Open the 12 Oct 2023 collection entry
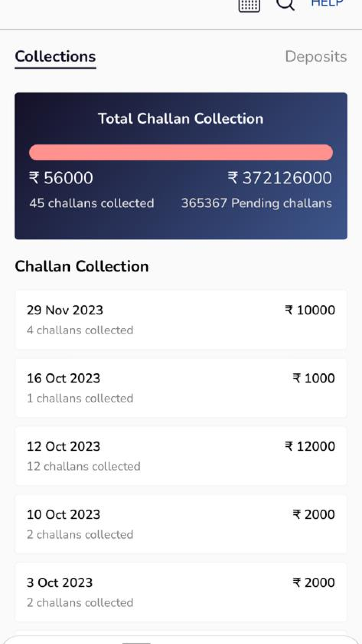 click(181, 456)
